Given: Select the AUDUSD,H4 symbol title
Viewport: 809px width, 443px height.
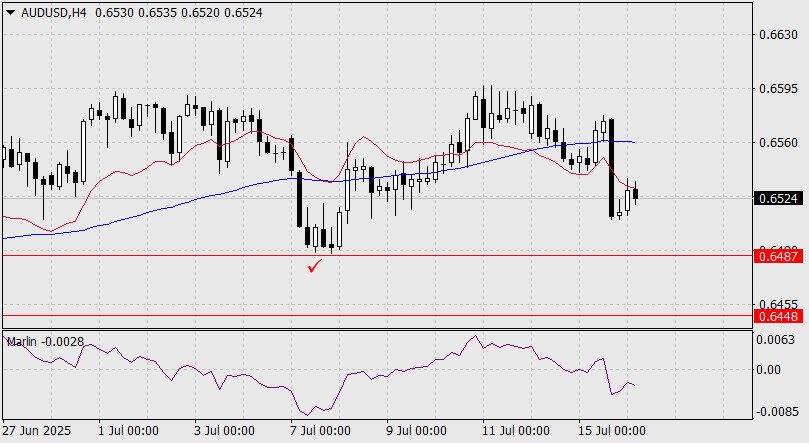Looking at the screenshot, I should tap(54, 13).
